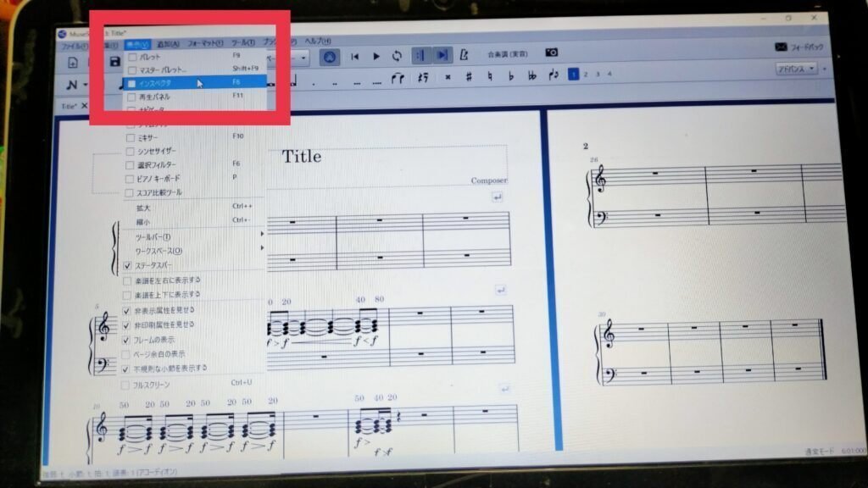Toggle the スコア比較ツール checkbox
Image resolution: width=868 pixels, height=488 pixels.
tap(129, 192)
